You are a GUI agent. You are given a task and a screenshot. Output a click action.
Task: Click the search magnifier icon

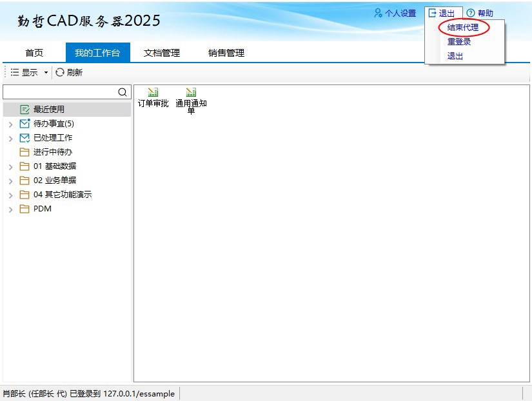123,92
